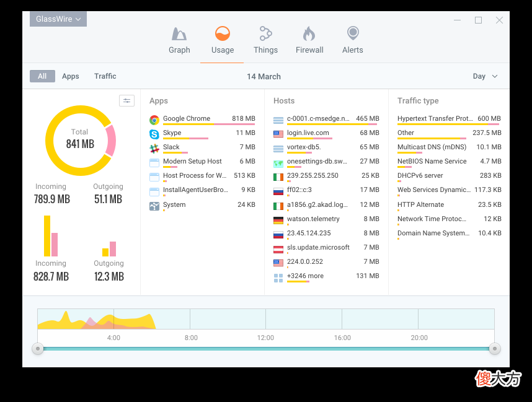The width and height of the screenshot is (532, 402).
Task: Click the US flag beside 224.0.0.252
Action: tap(278, 263)
